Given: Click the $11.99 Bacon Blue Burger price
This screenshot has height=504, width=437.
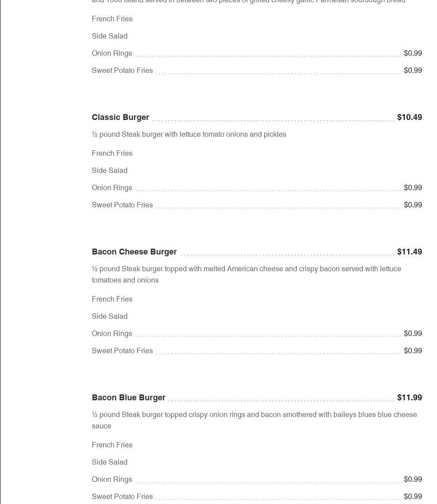Looking at the screenshot, I should (409, 398).
